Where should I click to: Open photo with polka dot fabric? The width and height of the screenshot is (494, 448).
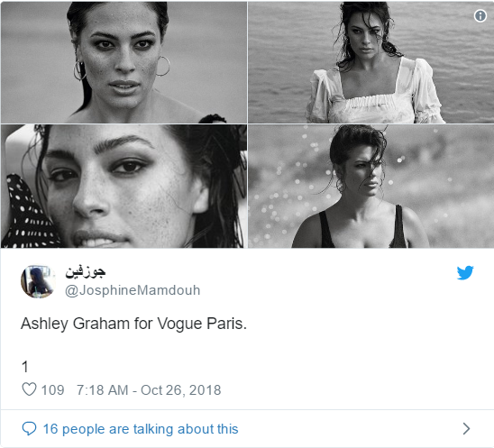pos(123,186)
